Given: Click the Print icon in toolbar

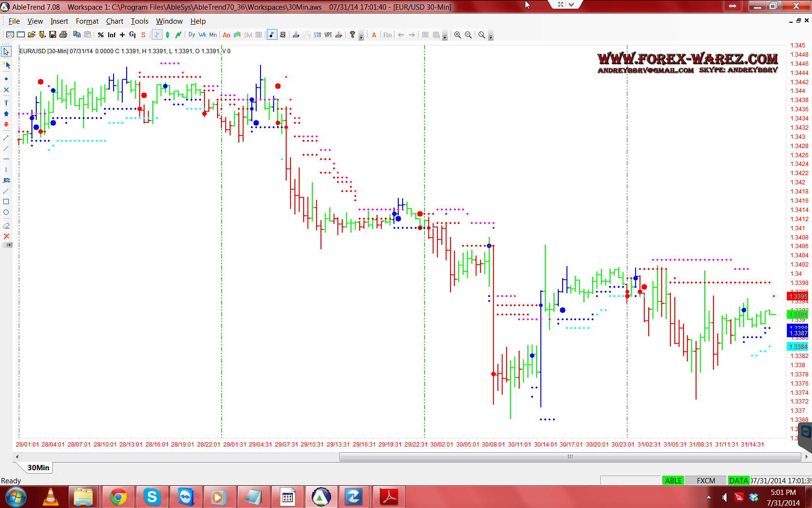Looking at the screenshot, I should 63,35.
